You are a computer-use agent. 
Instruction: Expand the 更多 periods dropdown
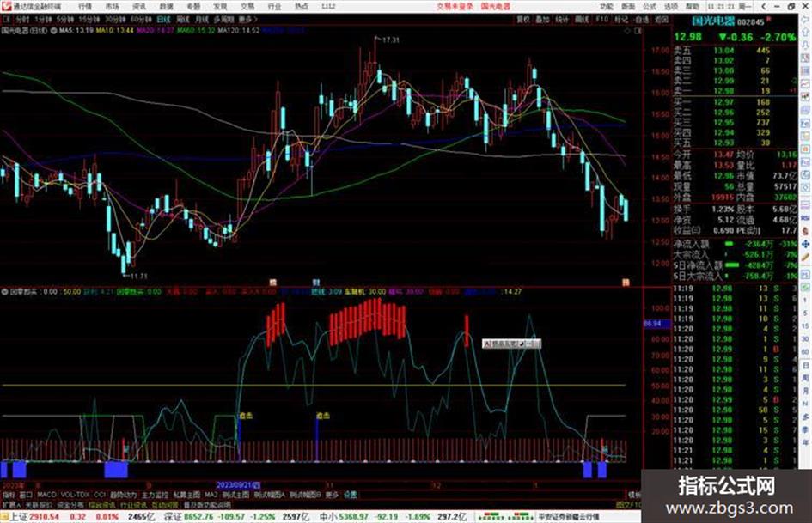pos(247,19)
